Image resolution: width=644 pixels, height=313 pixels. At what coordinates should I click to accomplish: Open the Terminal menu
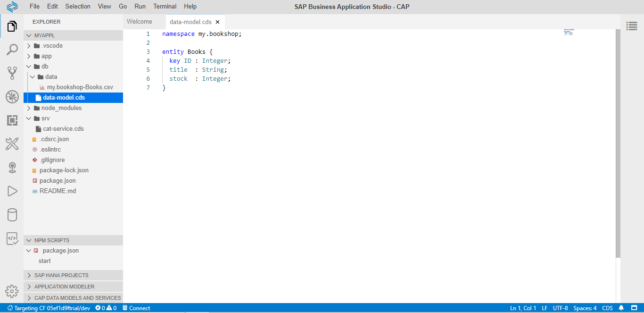[x=165, y=7]
